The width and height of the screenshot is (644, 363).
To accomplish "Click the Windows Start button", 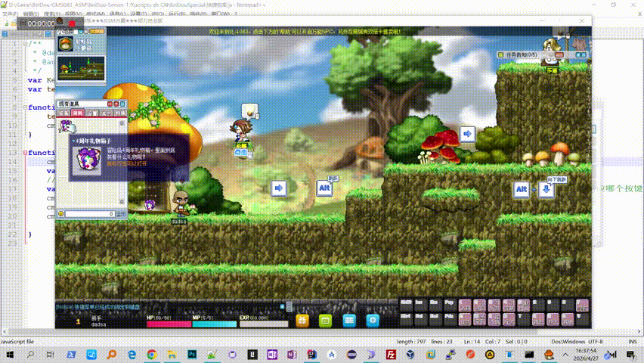I will coord(10,355).
